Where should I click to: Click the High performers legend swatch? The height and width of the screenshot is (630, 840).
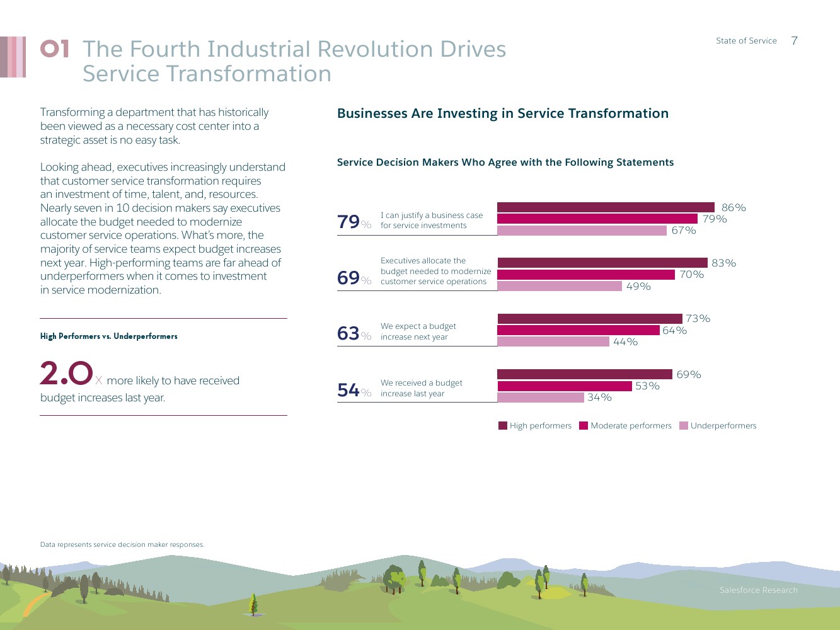tap(502, 426)
